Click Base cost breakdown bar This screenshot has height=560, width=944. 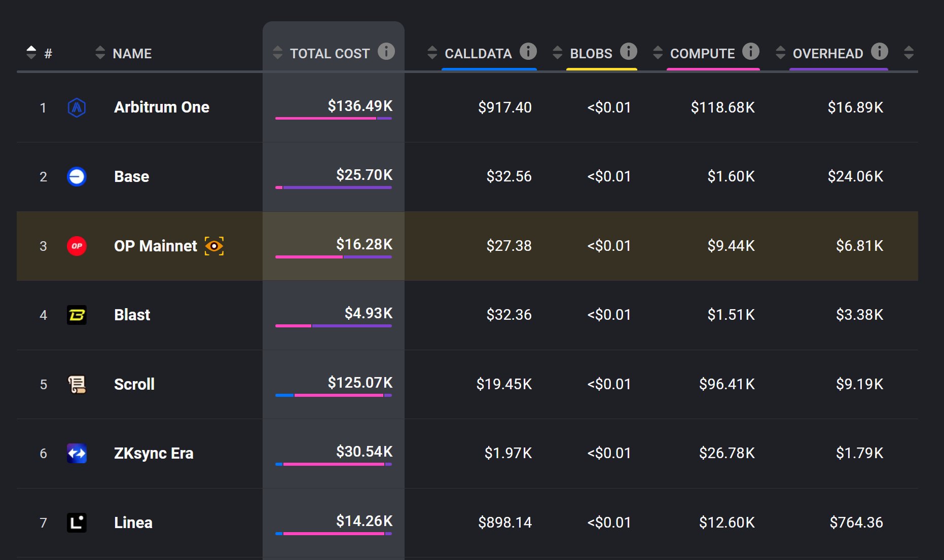(x=334, y=188)
